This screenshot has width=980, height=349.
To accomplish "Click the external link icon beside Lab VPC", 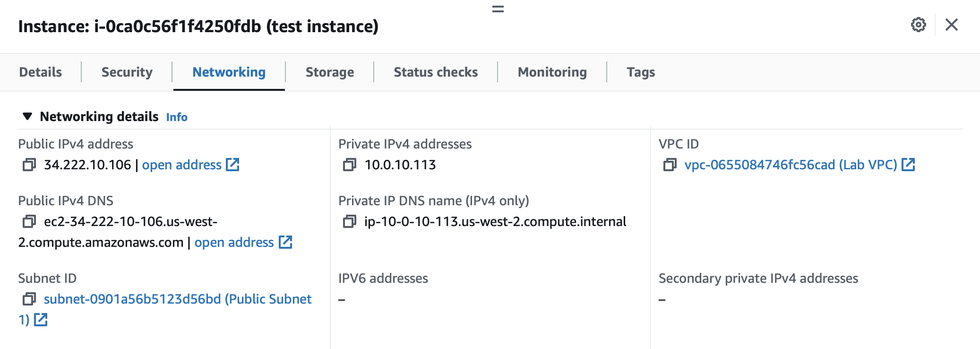I will click(908, 165).
